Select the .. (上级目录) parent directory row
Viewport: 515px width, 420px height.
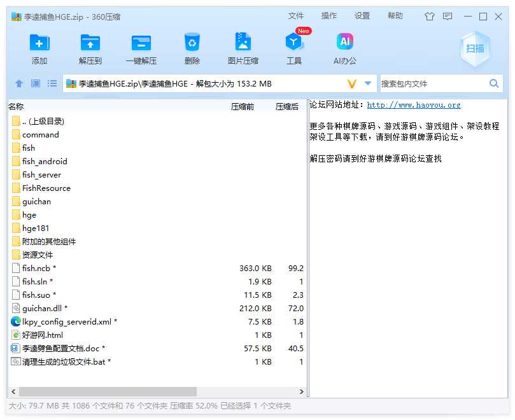coord(157,121)
